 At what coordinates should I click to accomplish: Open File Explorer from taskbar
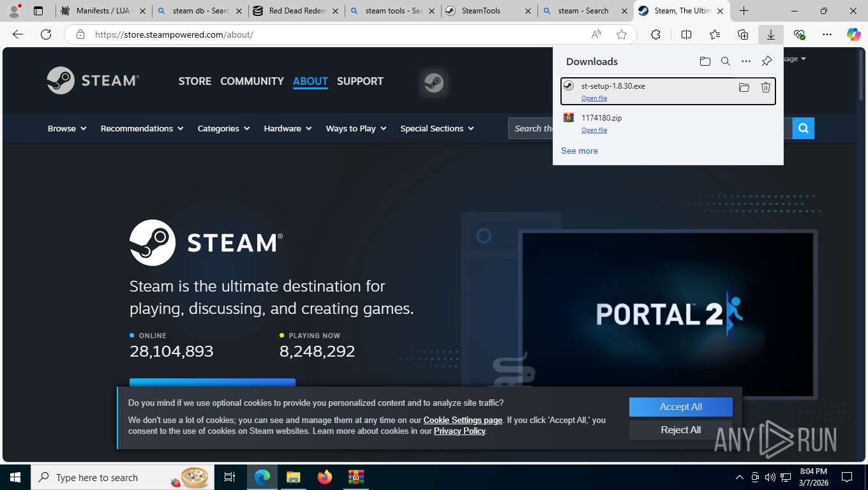(x=293, y=477)
